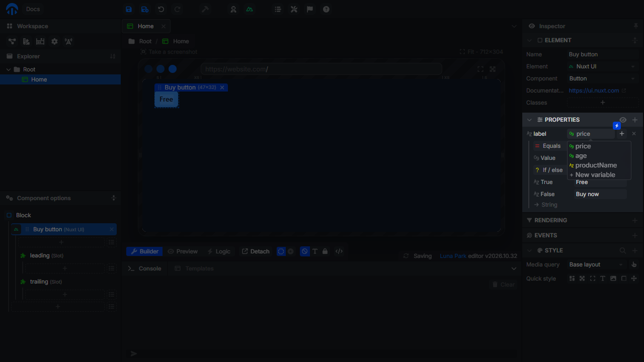Image resolution: width=644 pixels, height=362 pixels.
Task: Open the wrench and screwdriver tools icon
Action: [x=294, y=9]
